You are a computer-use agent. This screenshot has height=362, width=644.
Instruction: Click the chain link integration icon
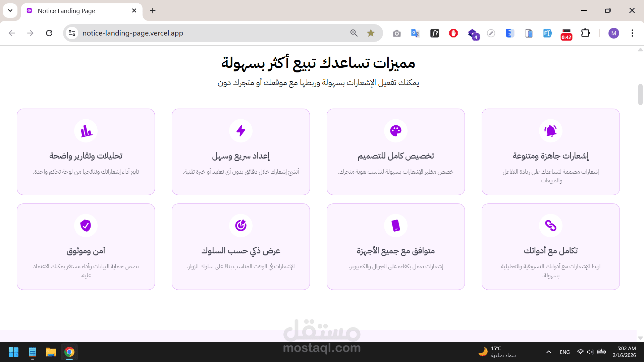pyautogui.click(x=550, y=226)
